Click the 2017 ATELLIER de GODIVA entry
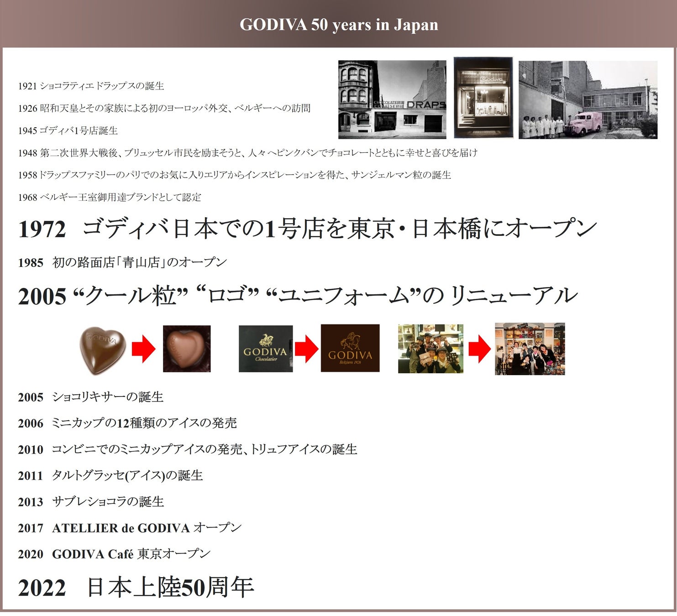 (130, 528)
